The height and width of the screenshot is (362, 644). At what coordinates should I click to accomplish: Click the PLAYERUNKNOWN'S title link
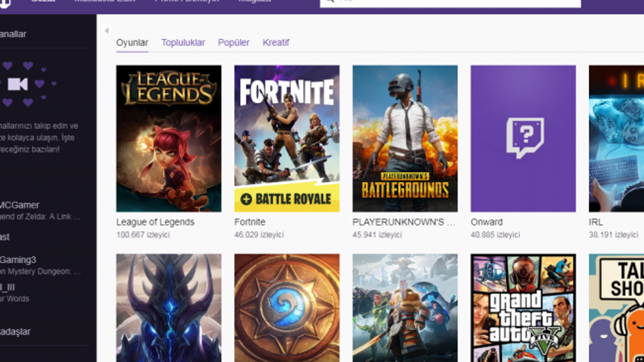click(x=404, y=222)
